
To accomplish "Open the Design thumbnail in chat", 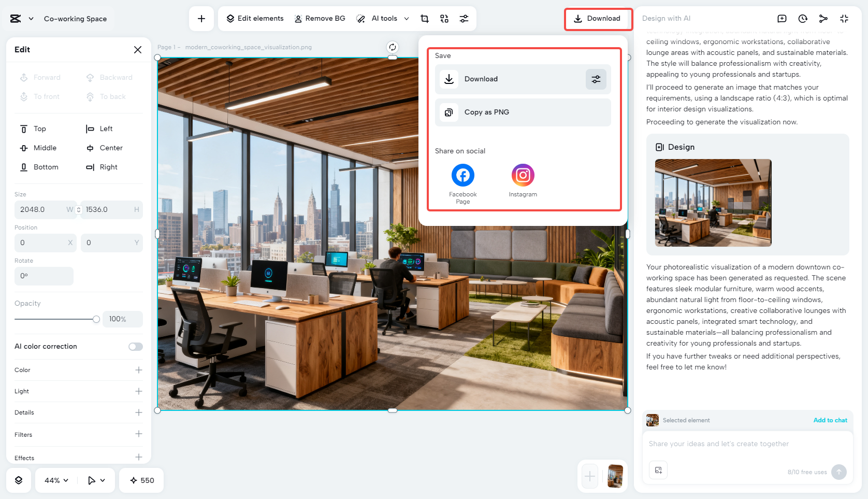I will pos(713,203).
